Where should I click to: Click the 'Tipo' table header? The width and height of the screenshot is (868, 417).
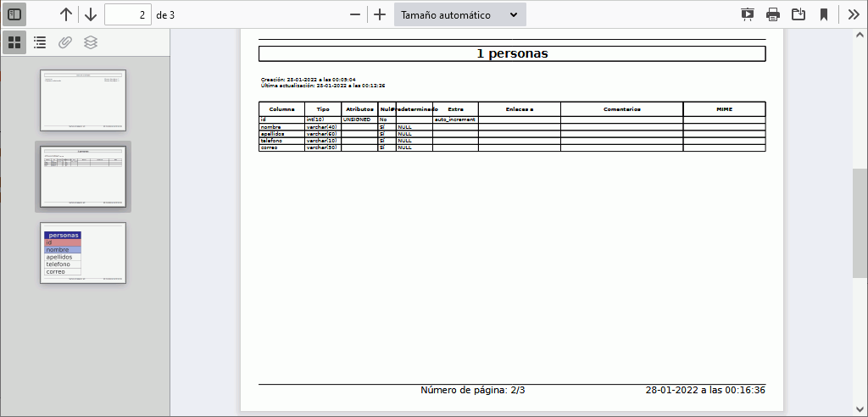tap(323, 109)
